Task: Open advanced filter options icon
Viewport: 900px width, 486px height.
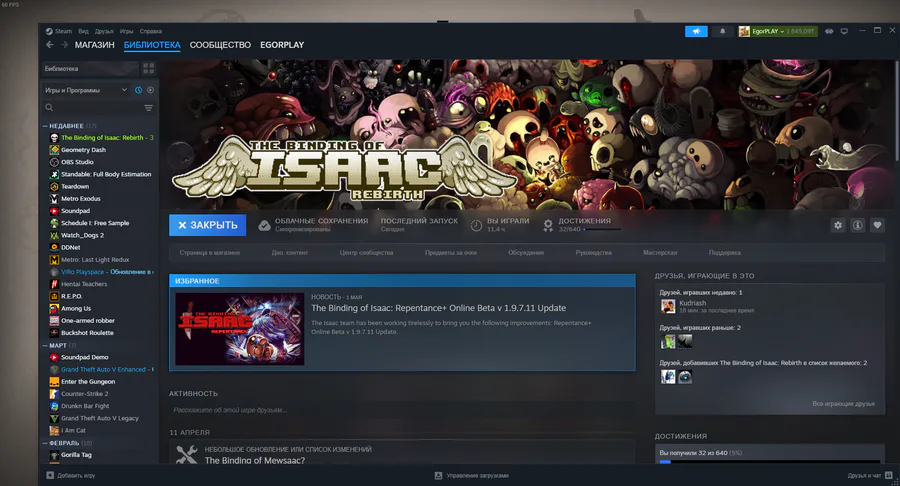Action: click(x=149, y=108)
